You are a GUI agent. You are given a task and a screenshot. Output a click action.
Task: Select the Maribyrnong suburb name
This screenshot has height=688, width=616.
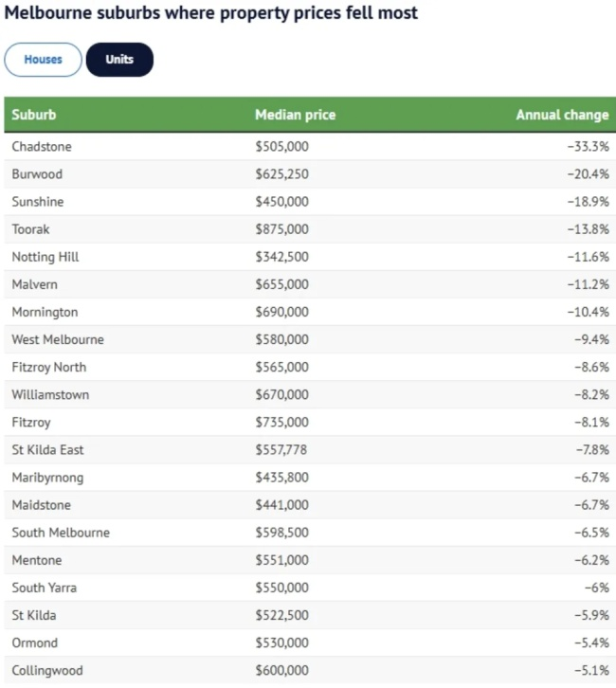[x=47, y=477]
